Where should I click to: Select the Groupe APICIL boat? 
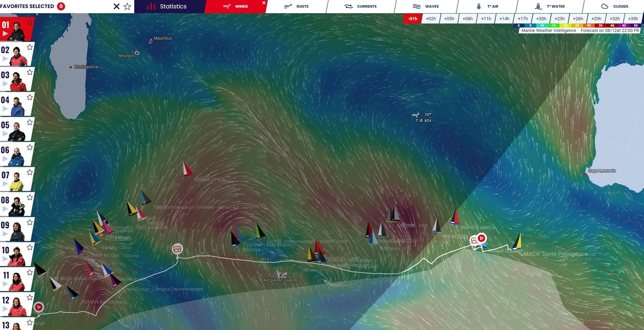(187, 169)
